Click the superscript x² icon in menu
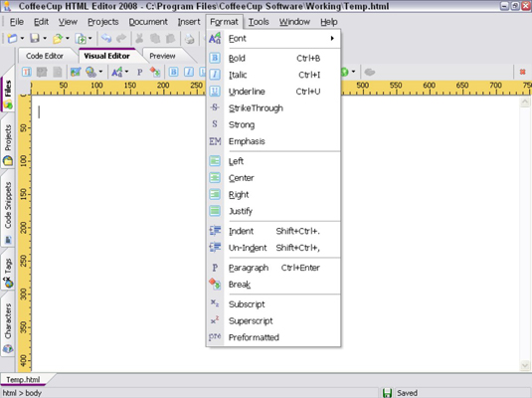 click(x=215, y=320)
